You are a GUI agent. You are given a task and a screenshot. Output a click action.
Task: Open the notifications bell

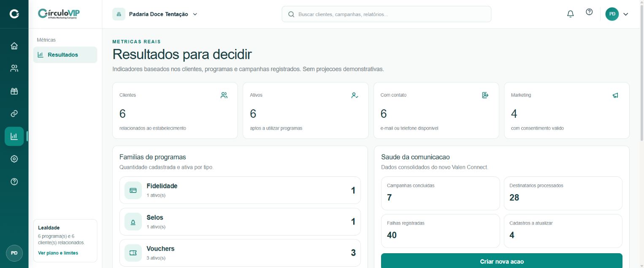coord(571,14)
